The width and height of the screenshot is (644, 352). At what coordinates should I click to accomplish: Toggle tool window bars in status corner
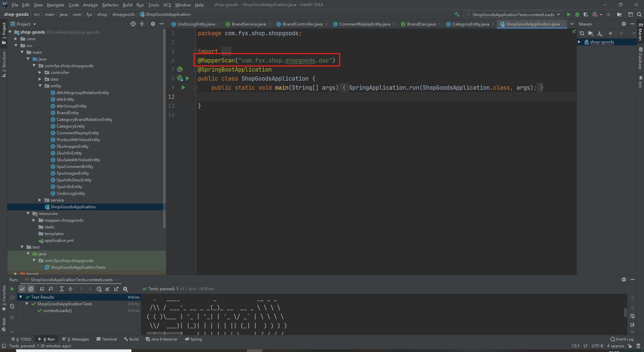(4, 346)
